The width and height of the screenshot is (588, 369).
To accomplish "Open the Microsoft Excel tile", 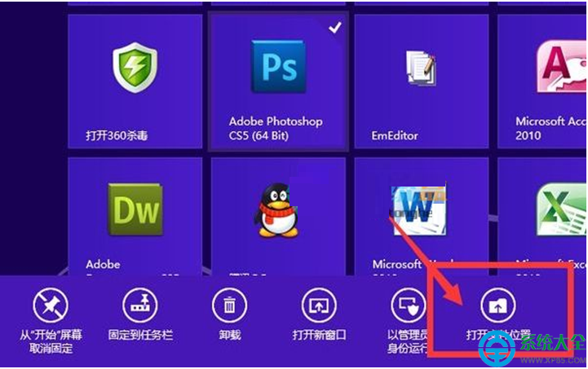I will (x=542, y=217).
